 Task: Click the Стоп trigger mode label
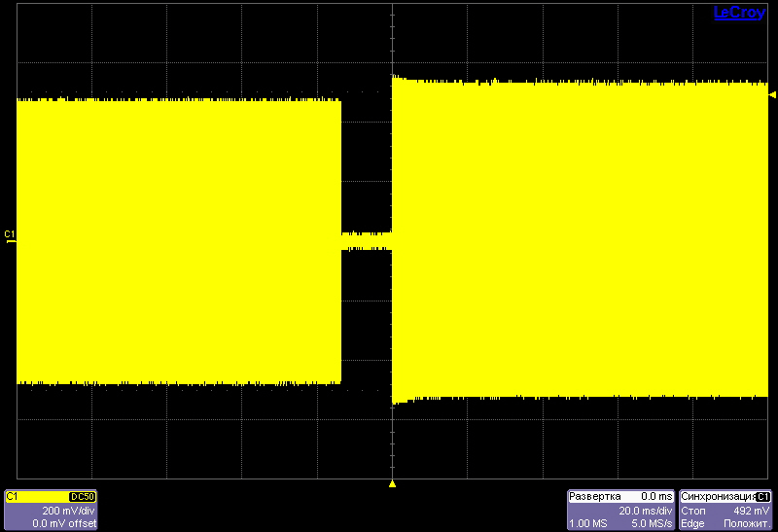[693, 510]
